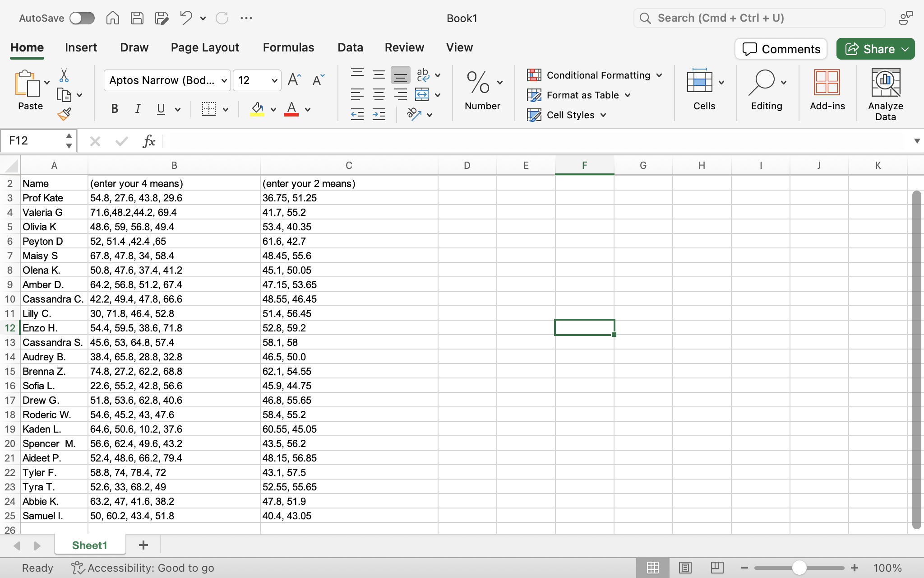Open the font size dropdown

274,80
